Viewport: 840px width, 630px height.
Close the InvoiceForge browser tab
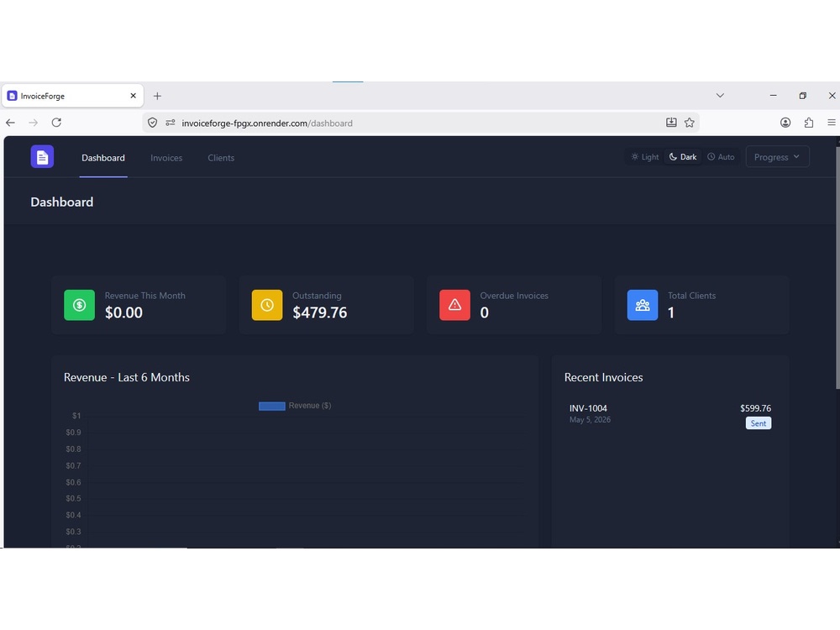coord(133,96)
